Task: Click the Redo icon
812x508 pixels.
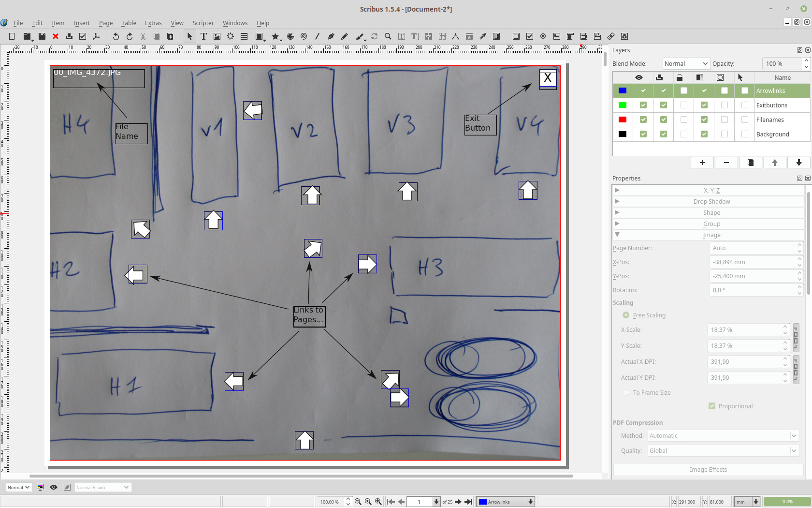Action: click(130, 36)
